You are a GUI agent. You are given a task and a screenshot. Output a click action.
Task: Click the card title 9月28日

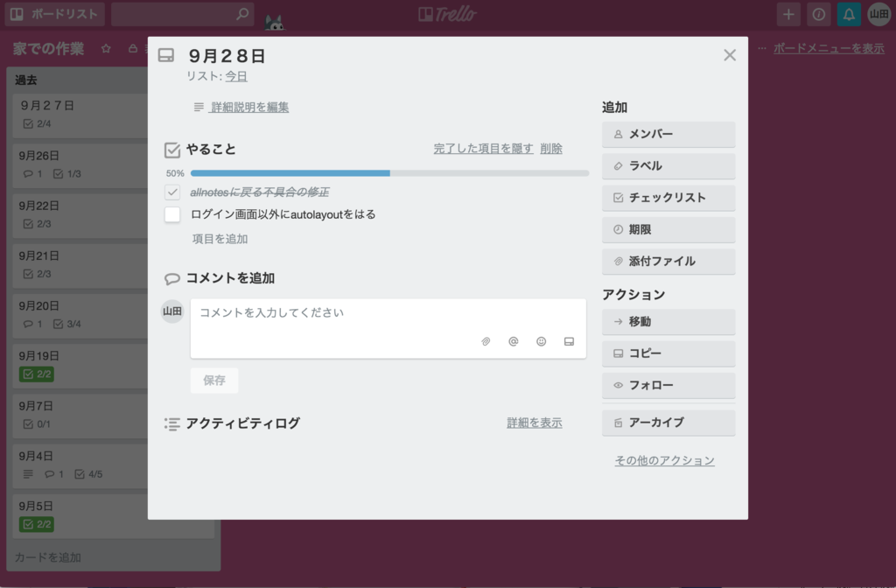[x=227, y=56]
